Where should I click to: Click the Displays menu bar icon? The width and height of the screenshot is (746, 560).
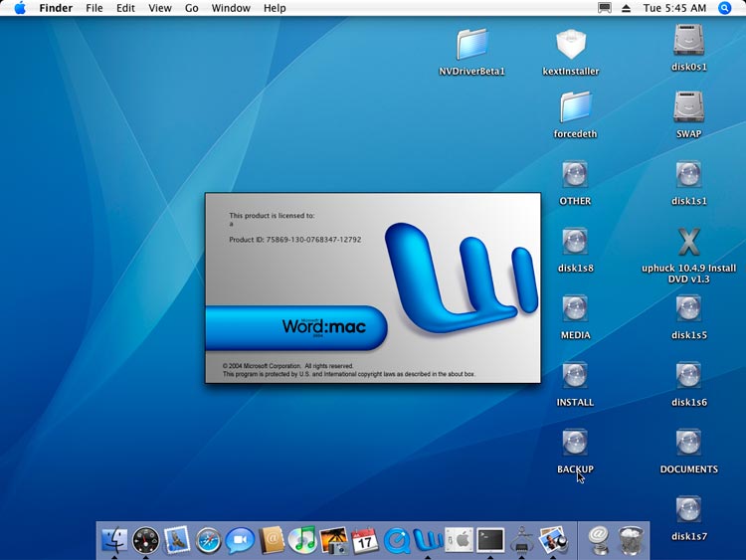604,8
